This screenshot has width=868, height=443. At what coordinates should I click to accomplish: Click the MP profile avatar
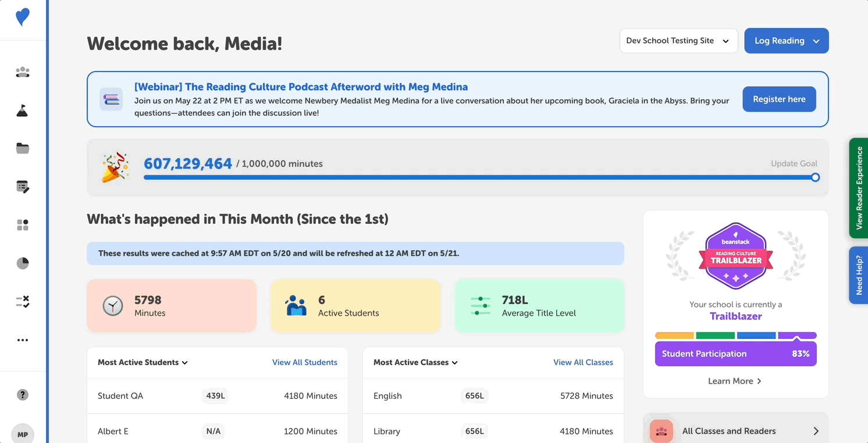tap(22, 433)
